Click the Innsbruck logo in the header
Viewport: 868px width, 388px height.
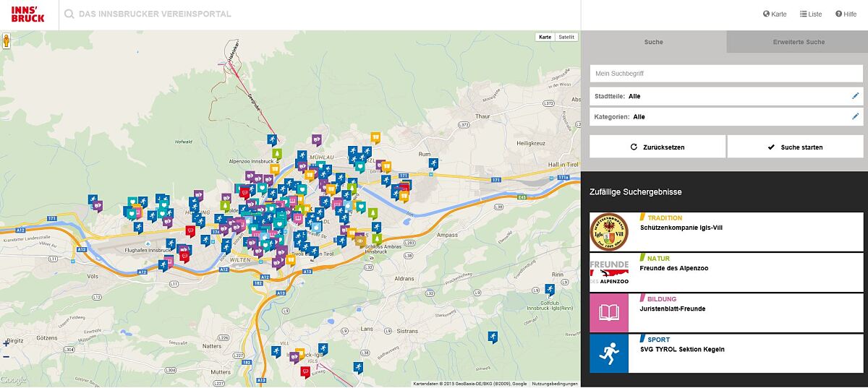coord(27,14)
